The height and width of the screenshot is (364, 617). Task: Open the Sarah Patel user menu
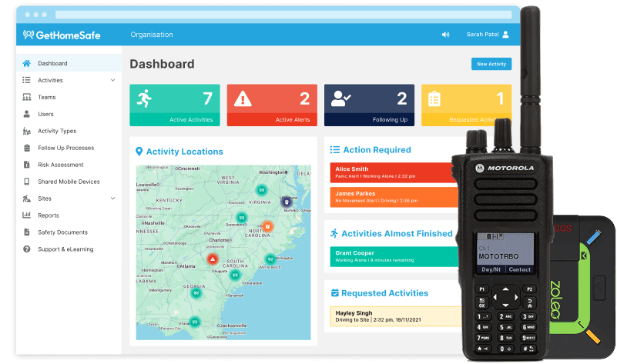pos(487,35)
